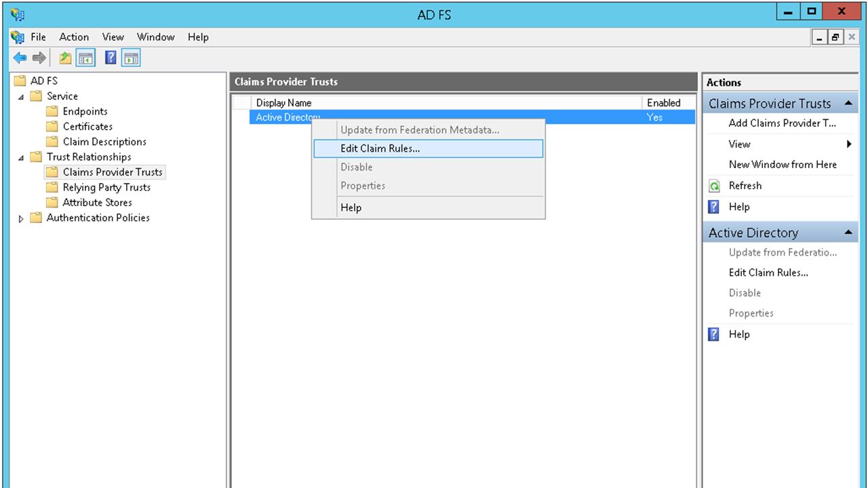Click the AD FS icon beside File menu
Screen dimensions: 868x488
(18, 37)
